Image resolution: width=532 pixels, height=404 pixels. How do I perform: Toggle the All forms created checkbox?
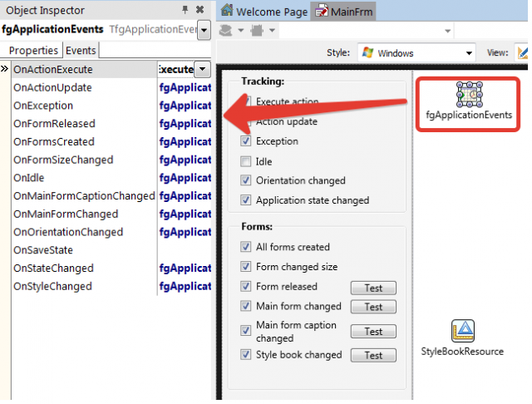tap(246, 247)
